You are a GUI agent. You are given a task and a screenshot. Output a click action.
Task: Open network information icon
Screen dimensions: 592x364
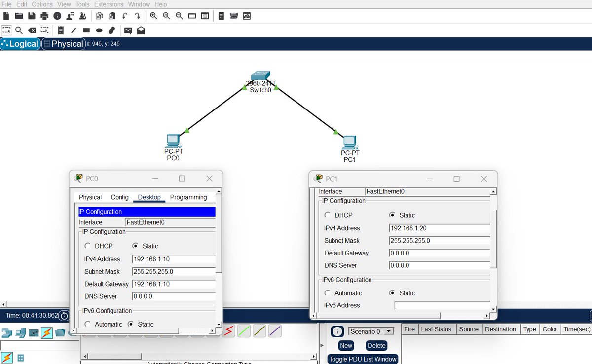pyautogui.click(x=57, y=16)
